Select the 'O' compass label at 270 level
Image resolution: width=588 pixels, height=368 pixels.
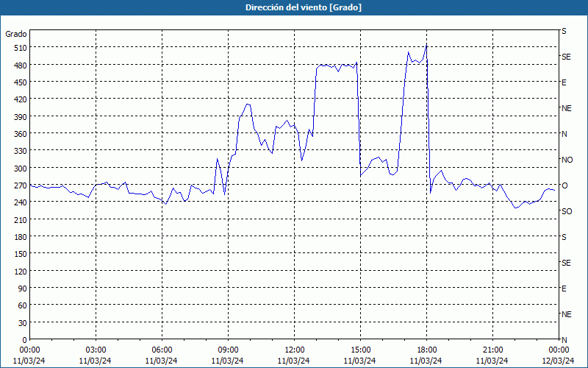[564, 185]
